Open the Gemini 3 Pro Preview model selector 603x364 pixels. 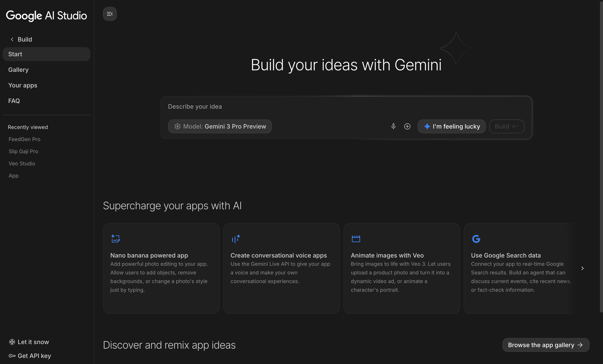pos(220,126)
